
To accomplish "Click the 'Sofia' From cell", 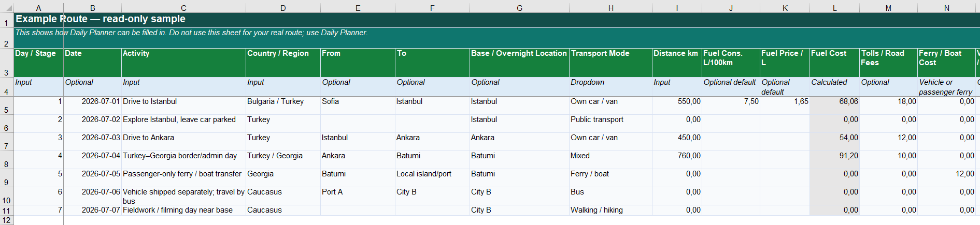I will (358, 106).
